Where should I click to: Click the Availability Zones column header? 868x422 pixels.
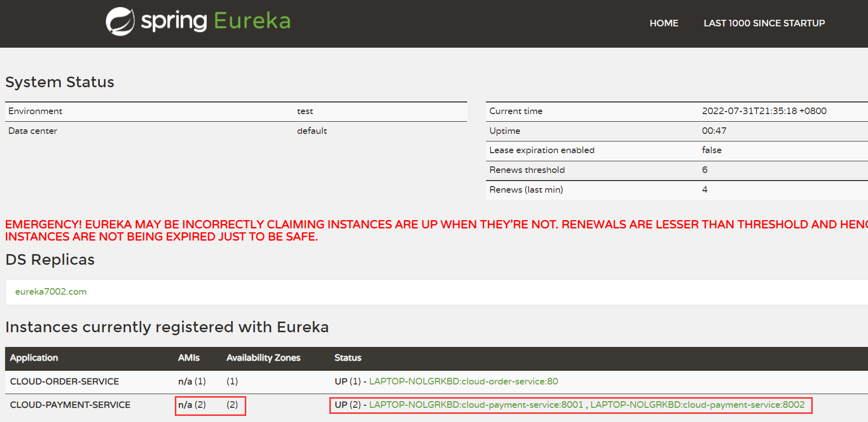[x=263, y=358]
